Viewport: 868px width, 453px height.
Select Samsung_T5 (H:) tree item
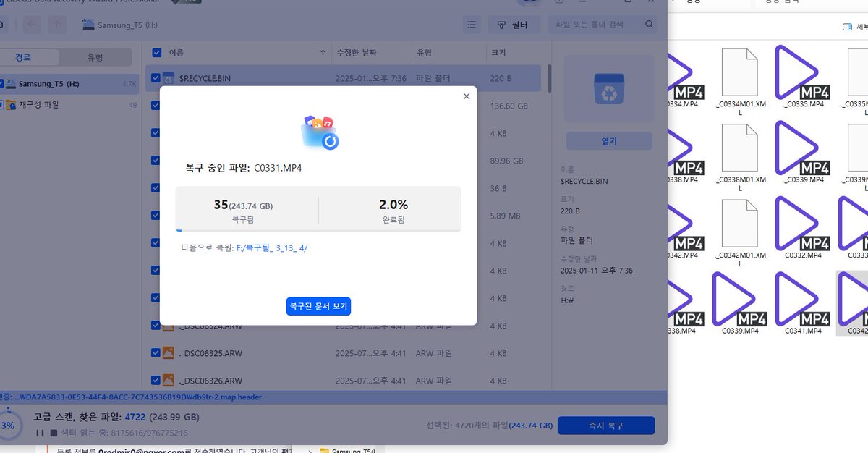(68, 84)
